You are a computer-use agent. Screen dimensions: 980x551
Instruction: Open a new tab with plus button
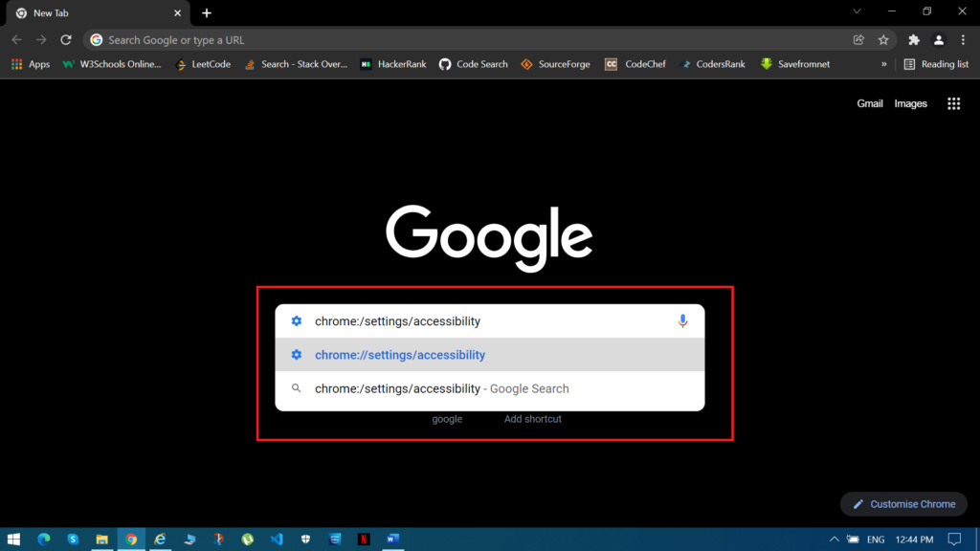pyautogui.click(x=207, y=13)
